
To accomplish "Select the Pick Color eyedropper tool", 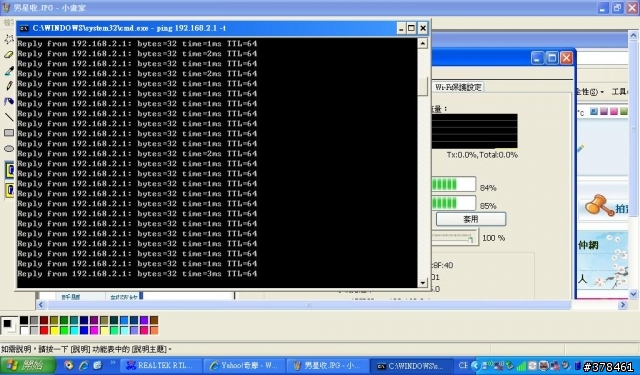I will click(x=9, y=71).
